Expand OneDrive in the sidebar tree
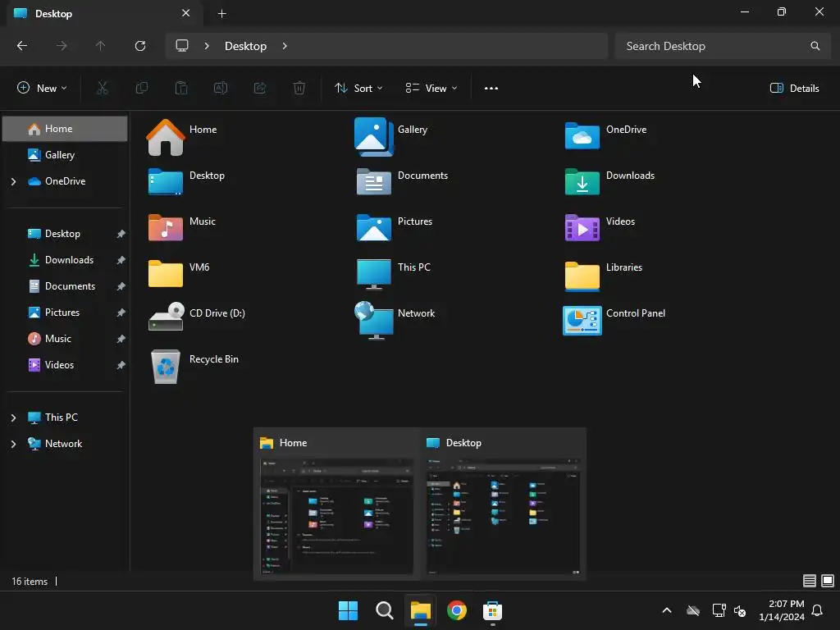 pos(13,181)
